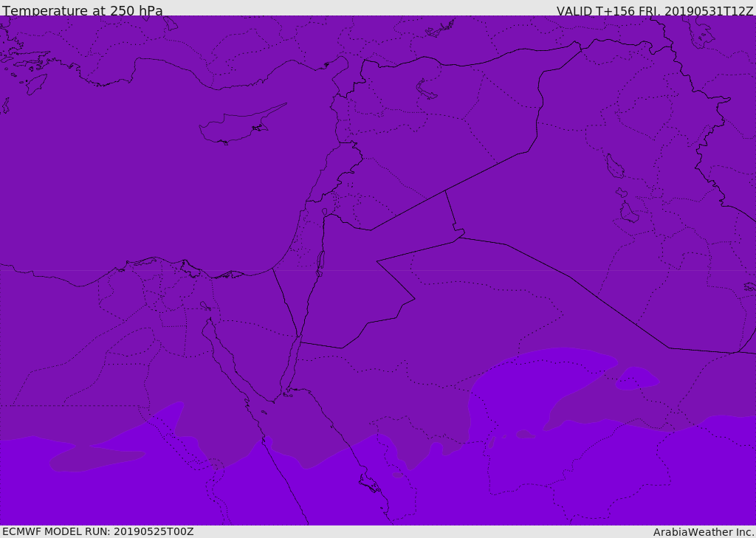Click the 'Temperature at 250 hPa' title

pos(83,10)
